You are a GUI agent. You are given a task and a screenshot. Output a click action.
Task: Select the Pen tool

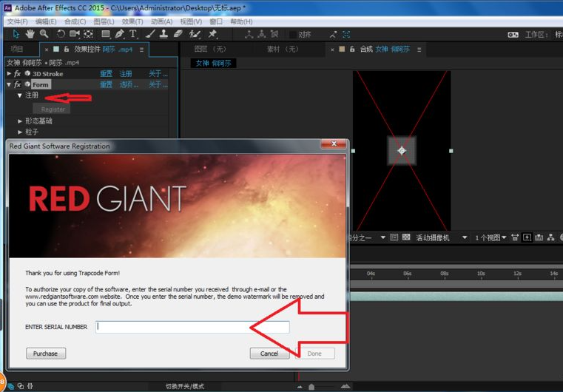(120, 34)
